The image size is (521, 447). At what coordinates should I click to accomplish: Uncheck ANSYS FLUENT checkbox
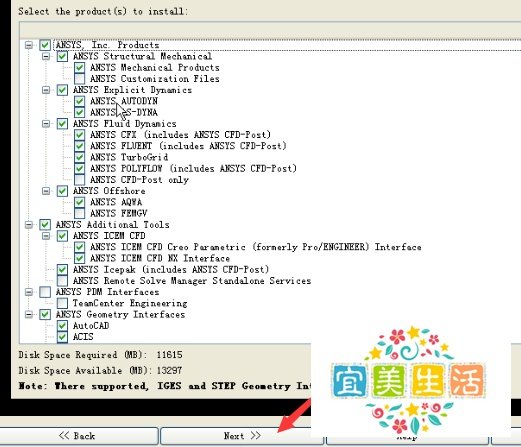coord(79,146)
